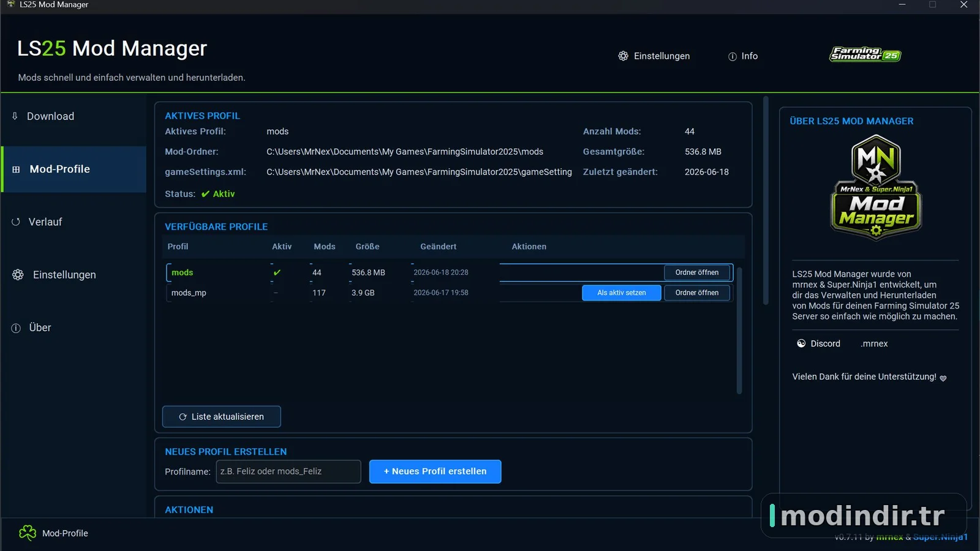Open the Download section
The width and height of the screenshot is (980, 551).
tap(73, 116)
